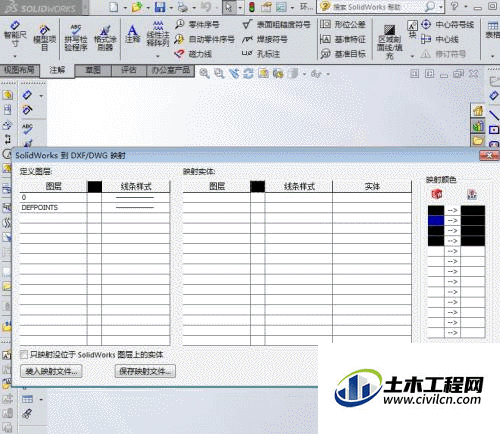The image size is (500, 434).
Task: Select the Balloon (零件序号) tool
Action: point(197,24)
